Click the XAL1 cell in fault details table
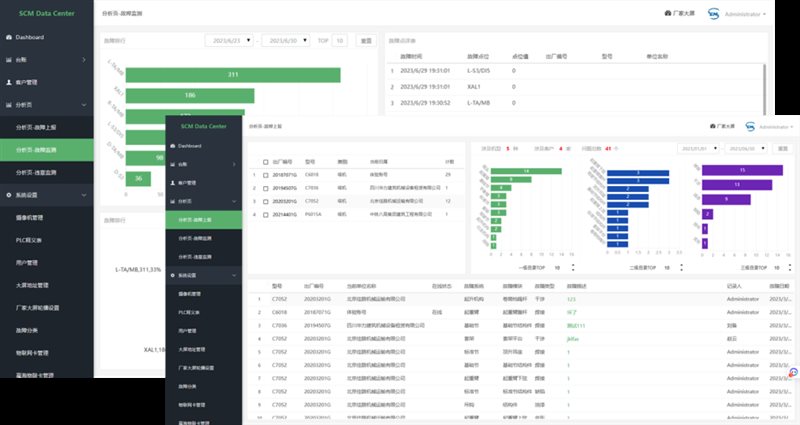Viewport: 800px width, 425px height. click(474, 87)
